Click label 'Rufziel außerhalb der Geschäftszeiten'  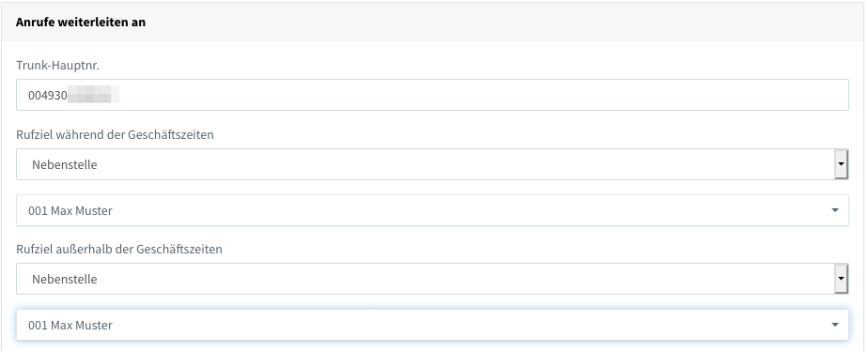(119, 250)
